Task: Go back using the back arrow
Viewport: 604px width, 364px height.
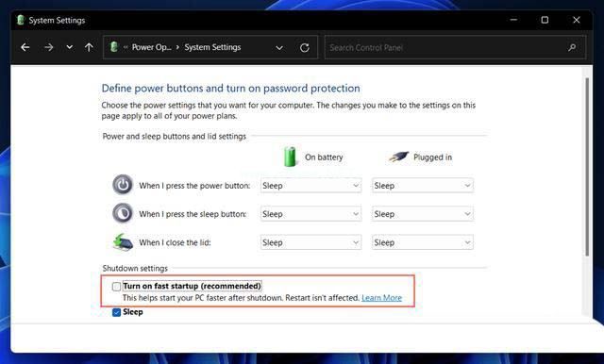Action: pyautogui.click(x=25, y=47)
